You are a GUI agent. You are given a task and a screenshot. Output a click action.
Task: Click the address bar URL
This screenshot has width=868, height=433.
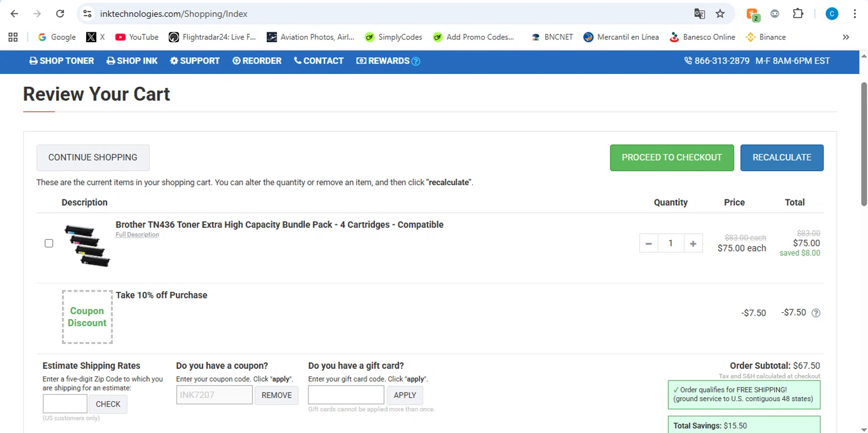(x=174, y=13)
